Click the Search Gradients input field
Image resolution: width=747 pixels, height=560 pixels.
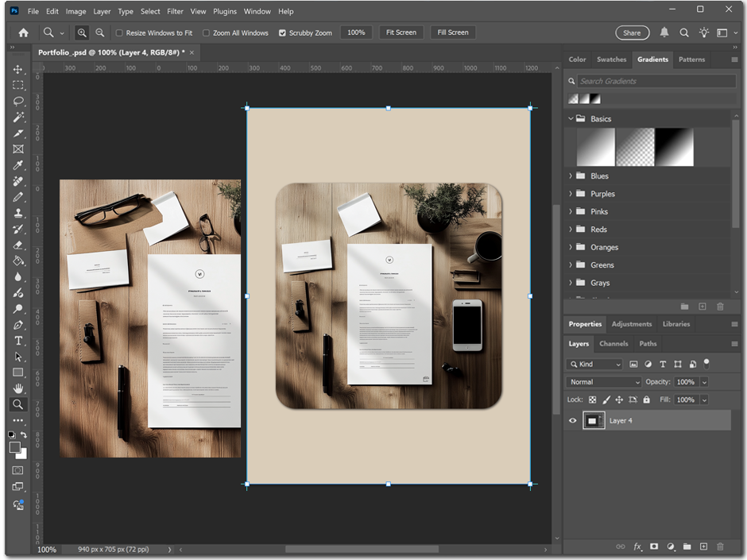[656, 81]
